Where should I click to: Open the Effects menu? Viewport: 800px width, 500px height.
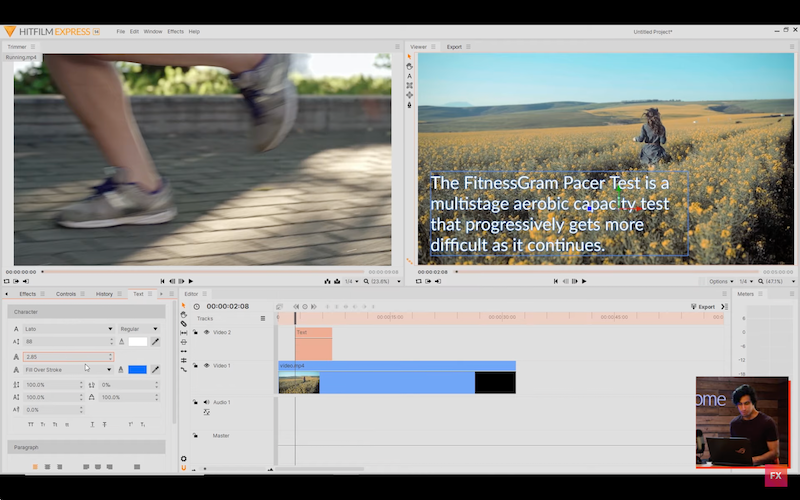pos(176,32)
